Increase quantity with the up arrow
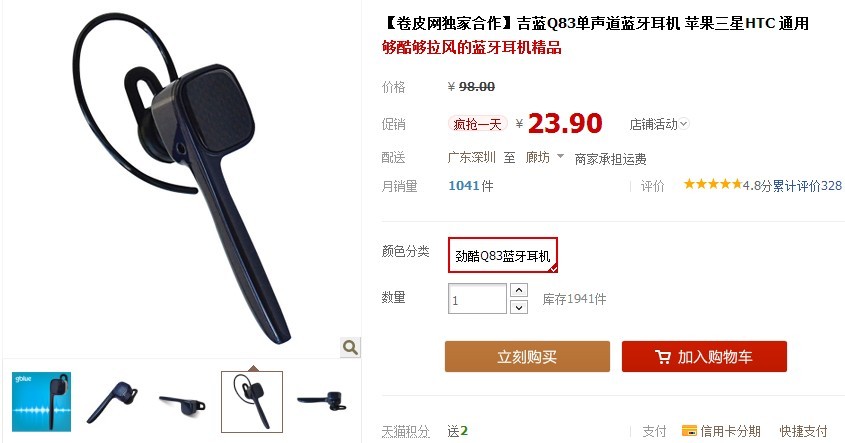Image resolution: width=845 pixels, height=443 pixels. [x=518, y=290]
